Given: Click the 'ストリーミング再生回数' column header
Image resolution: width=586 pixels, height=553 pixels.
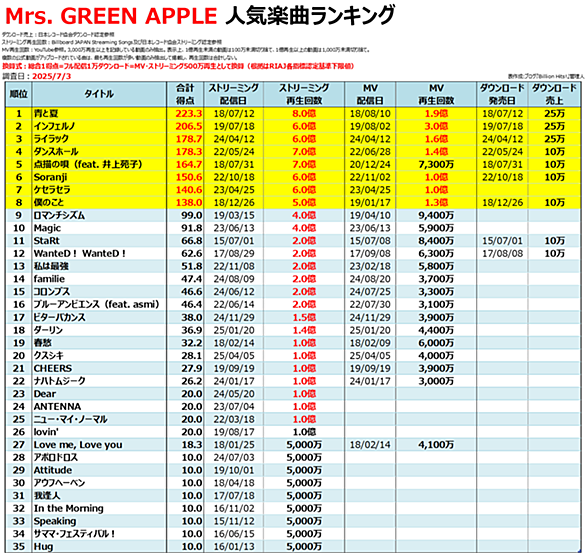Looking at the screenshot, I should pos(304,94).
